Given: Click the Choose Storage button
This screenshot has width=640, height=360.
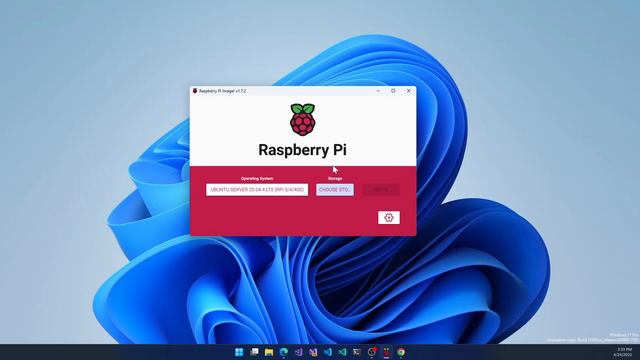Looking at the screenshot, I should pyautogui.click(x=335, y=190).
